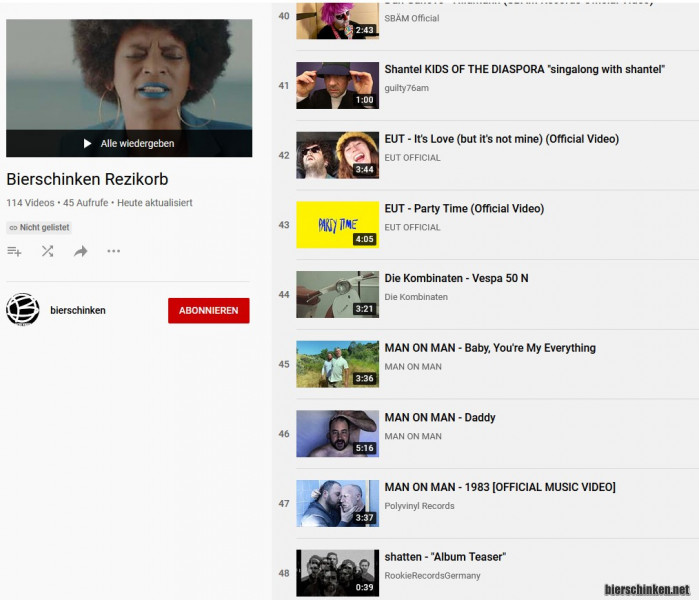Click title MAN ON MAN - Daddy

[440, 418]
